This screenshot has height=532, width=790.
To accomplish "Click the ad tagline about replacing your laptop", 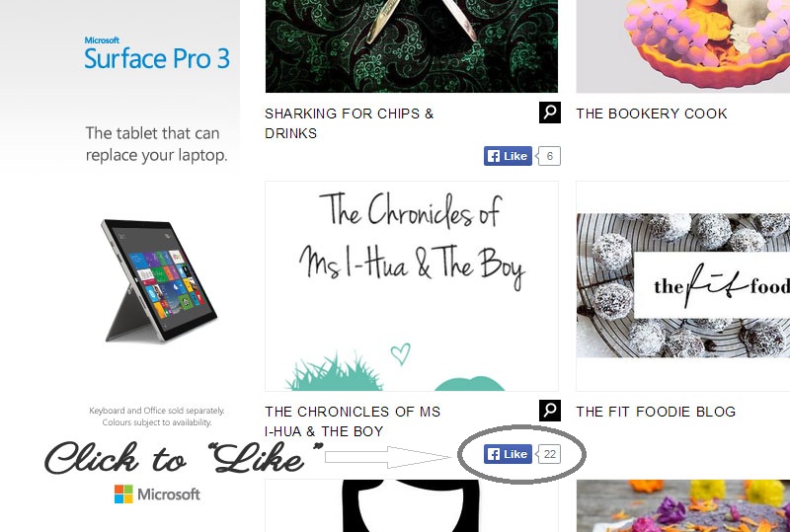I will (x=156, y=144).
